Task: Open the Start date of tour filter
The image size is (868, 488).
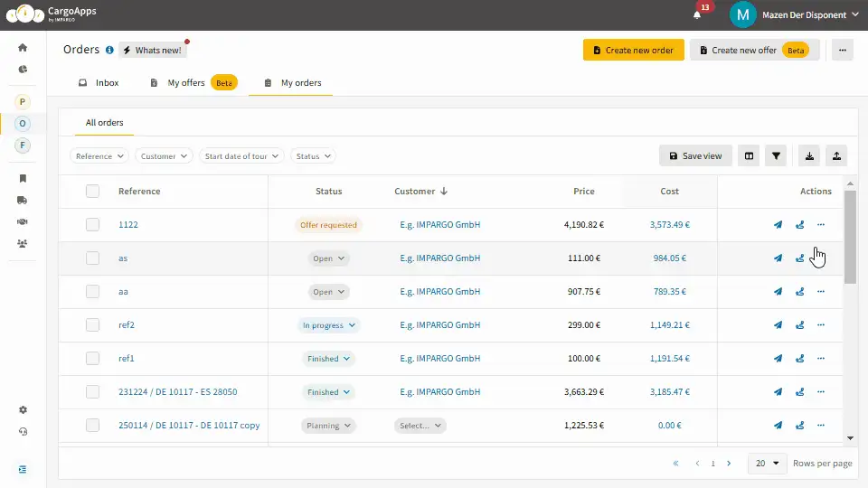Action: click(x=241, y=156)
